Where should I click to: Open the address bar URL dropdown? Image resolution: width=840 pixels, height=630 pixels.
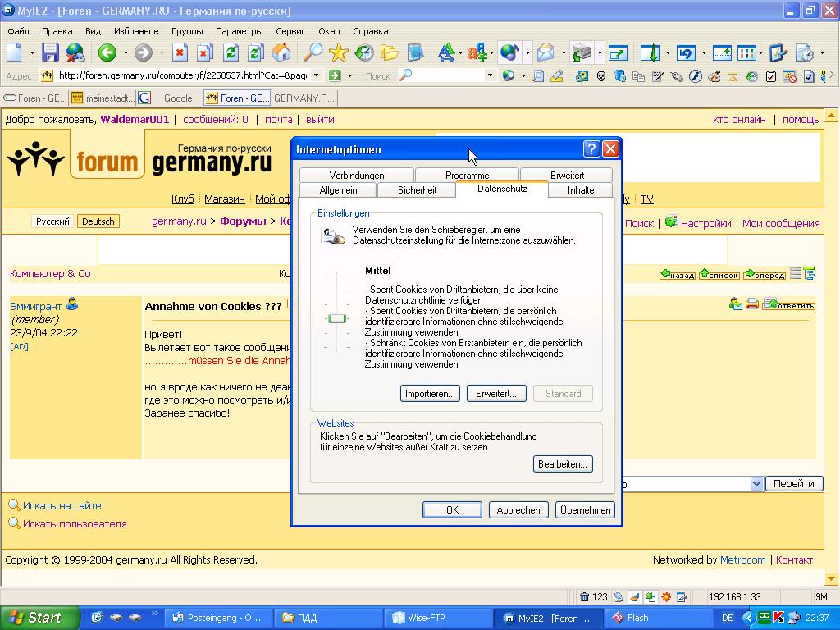[x=316, y=75]
